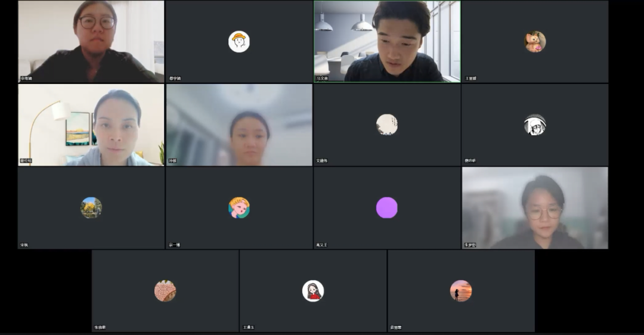
Task: Select the video with white curtains background
Action: click(91, 41)
